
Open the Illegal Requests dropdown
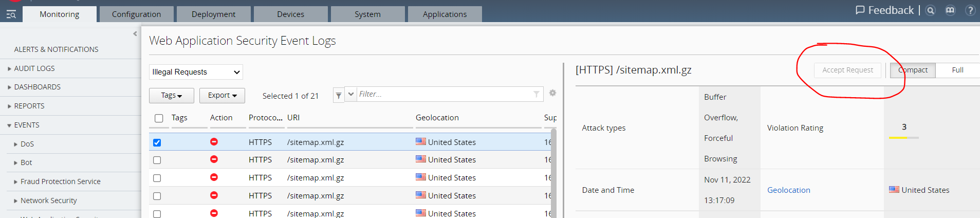tap(196, 72)
